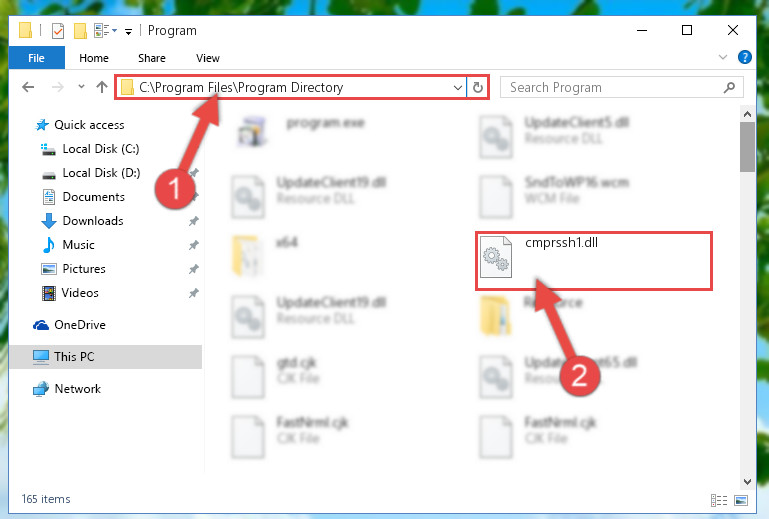Go up one folder level arrow
This screenshot has height=519, width=769.
[x=102, y=87]
